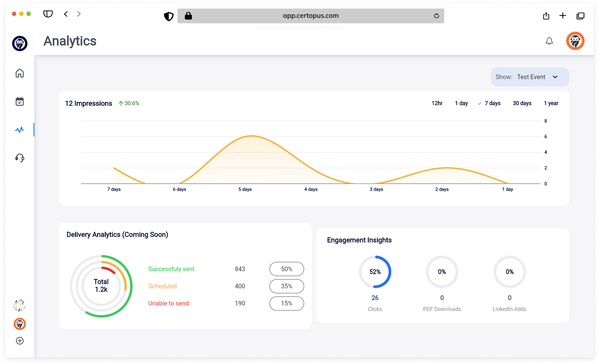599x364 pixels.
Task: Open Support headset icon in sidebar
Action: 20,158
